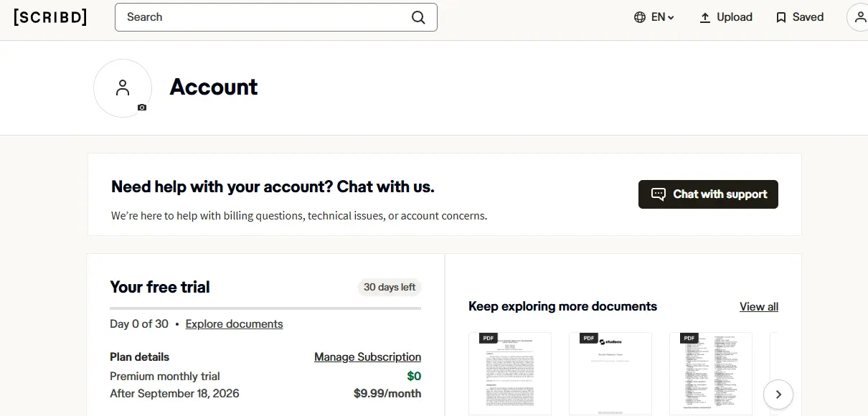Image resolution: width=868 pixels, height=416 pixels.
Task: Click the free trial progress bar
Action: click(x=265, y=308)
